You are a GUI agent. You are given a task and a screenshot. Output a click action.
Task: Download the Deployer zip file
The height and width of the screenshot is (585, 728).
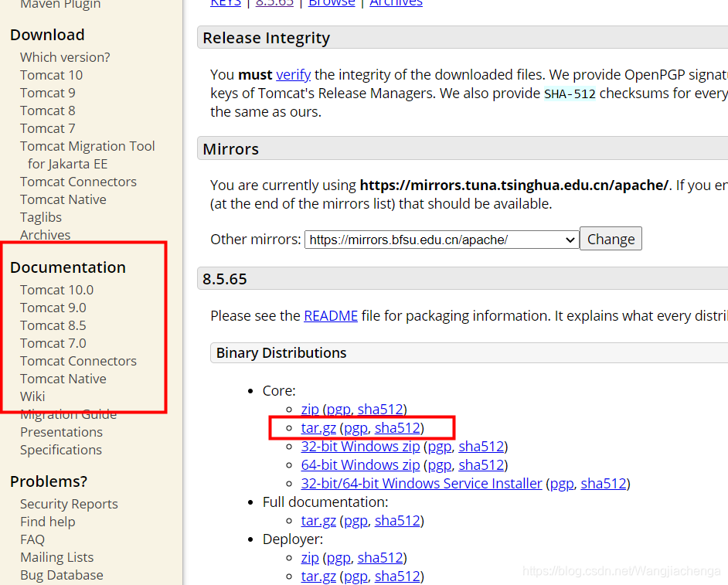click(x=310, y=558)
